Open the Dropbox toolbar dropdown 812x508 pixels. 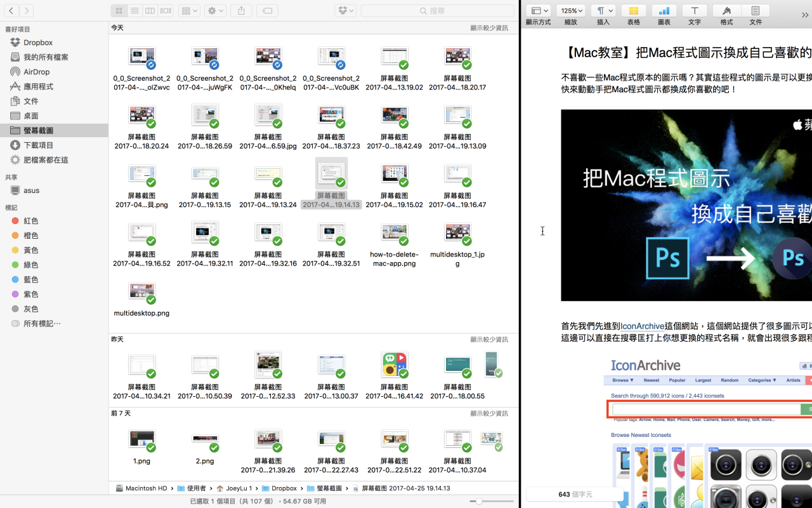point(346,11)
